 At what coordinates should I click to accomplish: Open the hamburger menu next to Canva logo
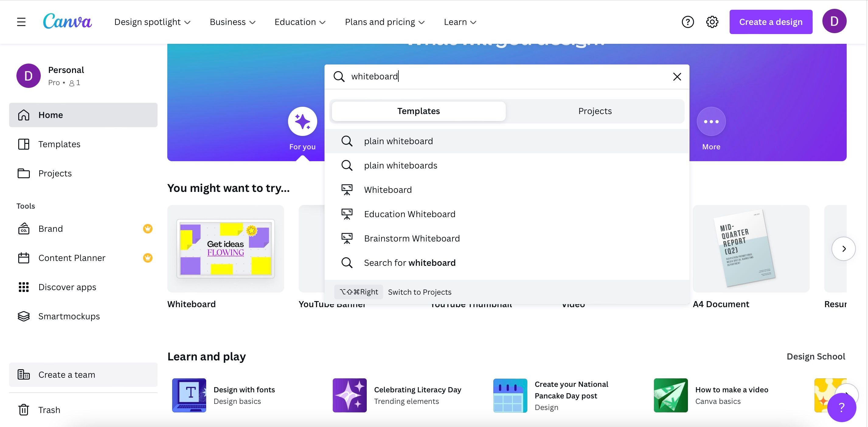21,22
